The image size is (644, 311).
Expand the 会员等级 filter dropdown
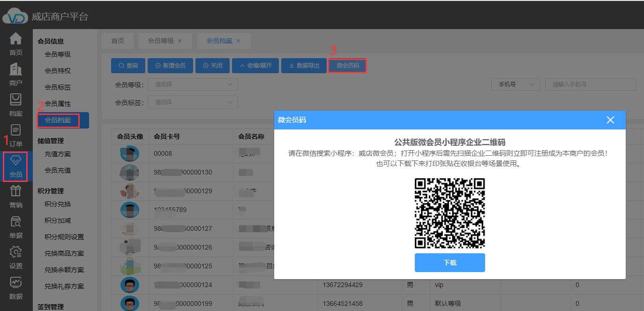[x=193, y=84]
